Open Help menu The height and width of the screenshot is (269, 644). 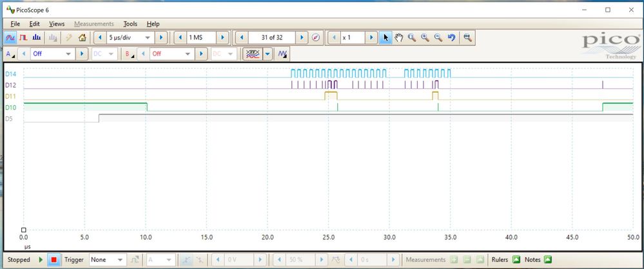(153, 24)
